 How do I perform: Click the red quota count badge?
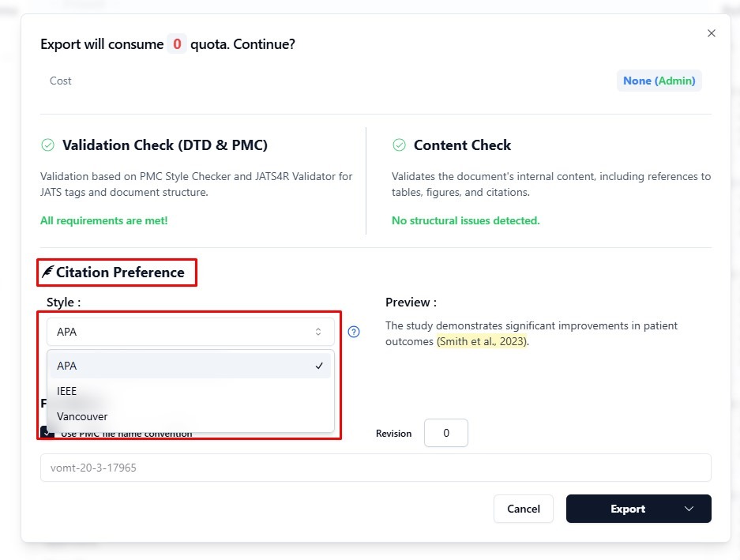pyautogui.click(x=177, y=44)
